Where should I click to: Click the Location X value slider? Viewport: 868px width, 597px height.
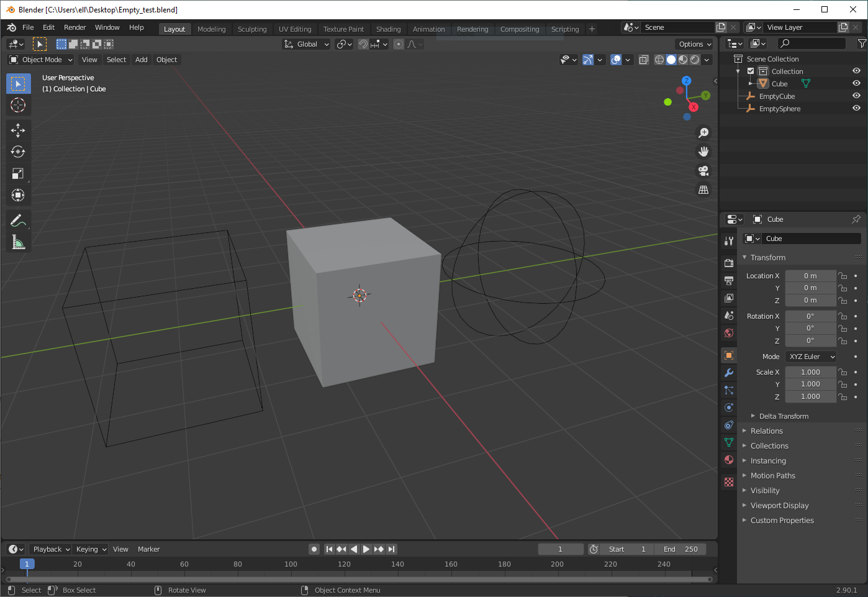click(x=810, y=275)
